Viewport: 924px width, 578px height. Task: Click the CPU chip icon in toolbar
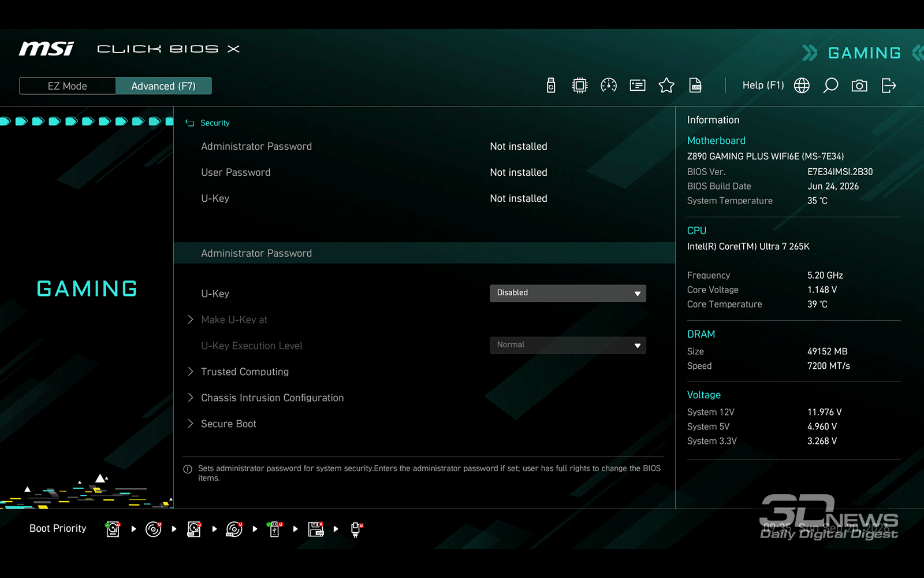tap(580, 86)
